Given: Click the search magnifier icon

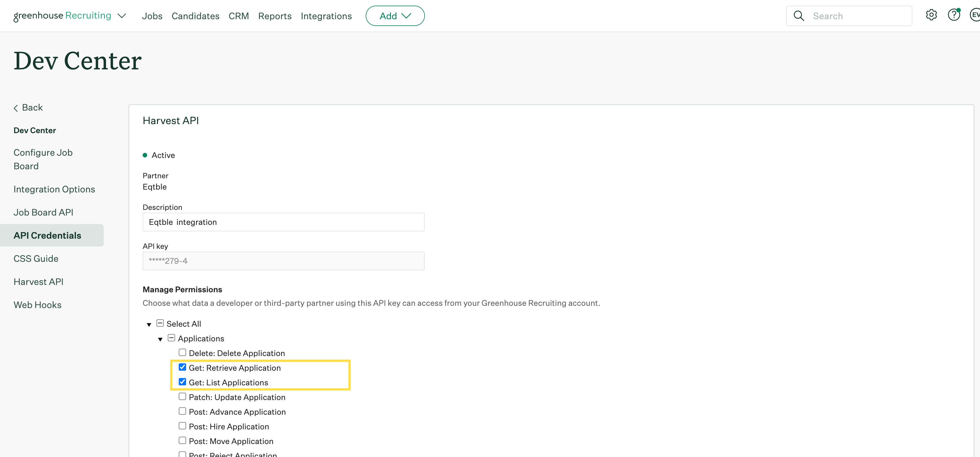Looking at the screenshot, I should pos(798,16).
